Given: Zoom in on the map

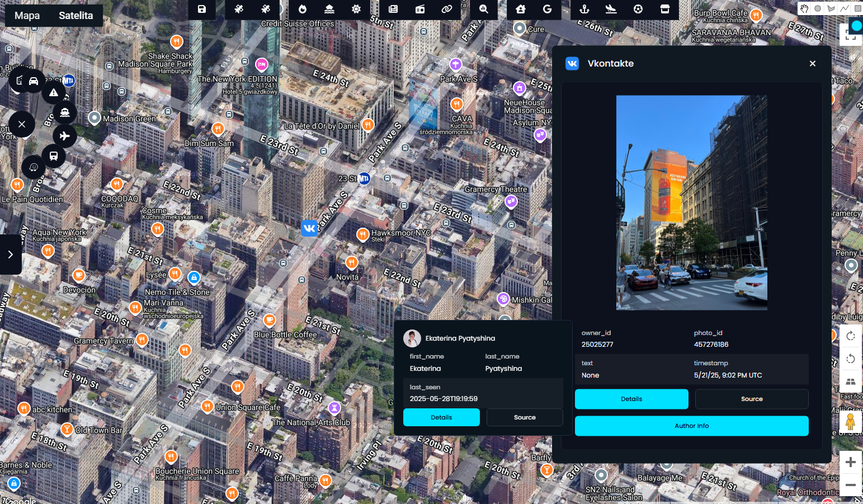Looking at the screenshot, I should 851,462.
